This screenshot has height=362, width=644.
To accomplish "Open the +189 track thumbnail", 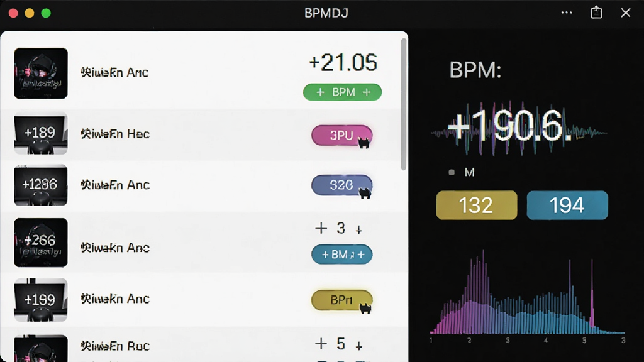I will click(41, 134).
